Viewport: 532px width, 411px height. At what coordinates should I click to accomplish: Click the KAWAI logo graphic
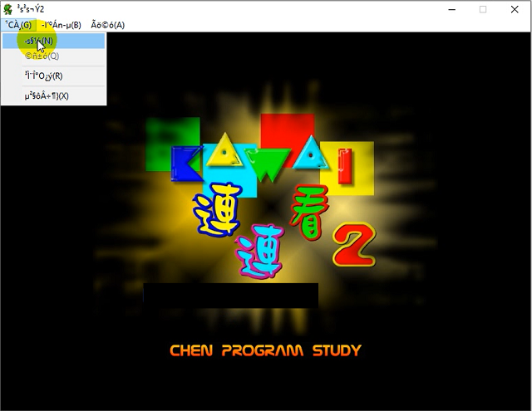[x=260, y=156]
